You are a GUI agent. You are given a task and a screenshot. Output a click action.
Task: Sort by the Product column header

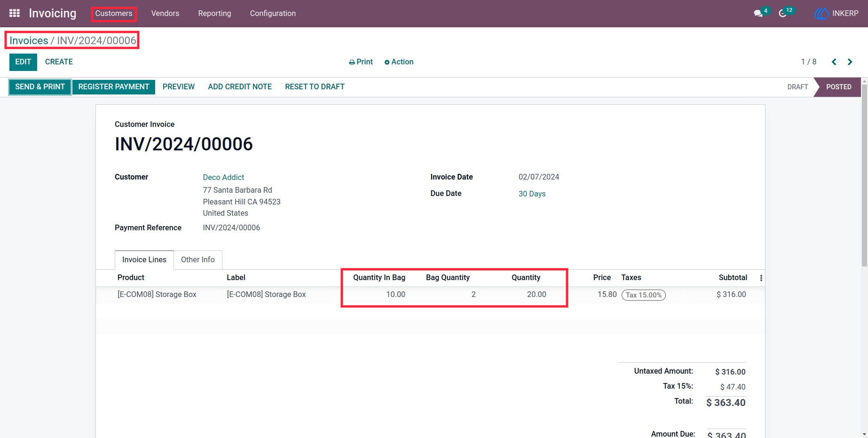(x=131, y=278)
